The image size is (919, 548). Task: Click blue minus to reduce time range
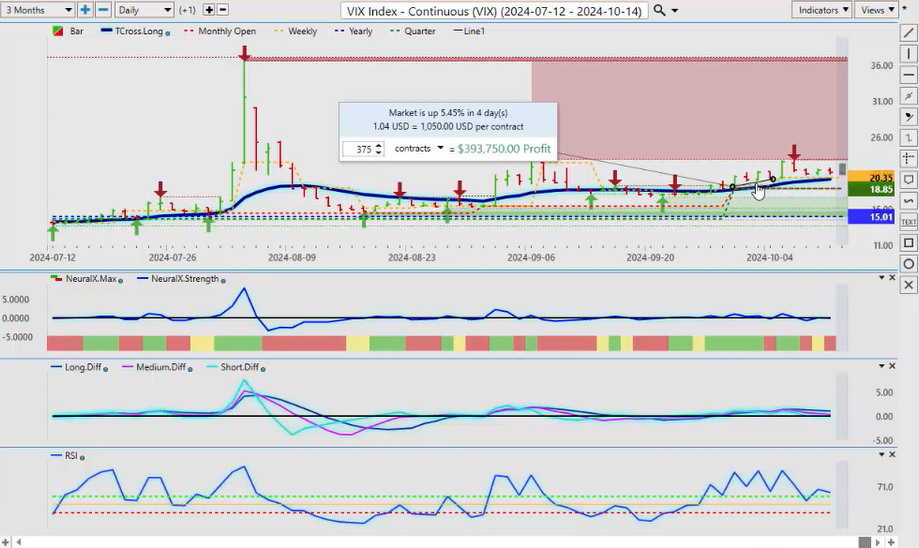tap(103, 10)
